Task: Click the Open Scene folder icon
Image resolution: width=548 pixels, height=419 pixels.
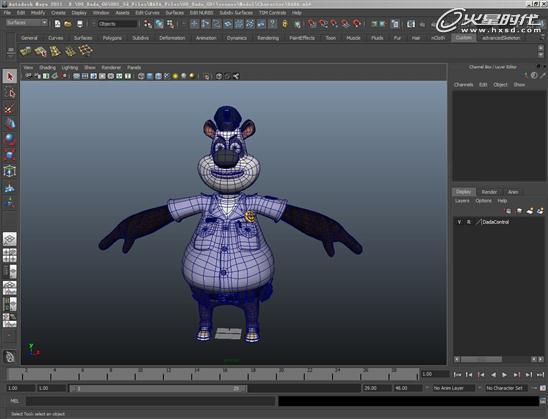Action: click(68, 24)
